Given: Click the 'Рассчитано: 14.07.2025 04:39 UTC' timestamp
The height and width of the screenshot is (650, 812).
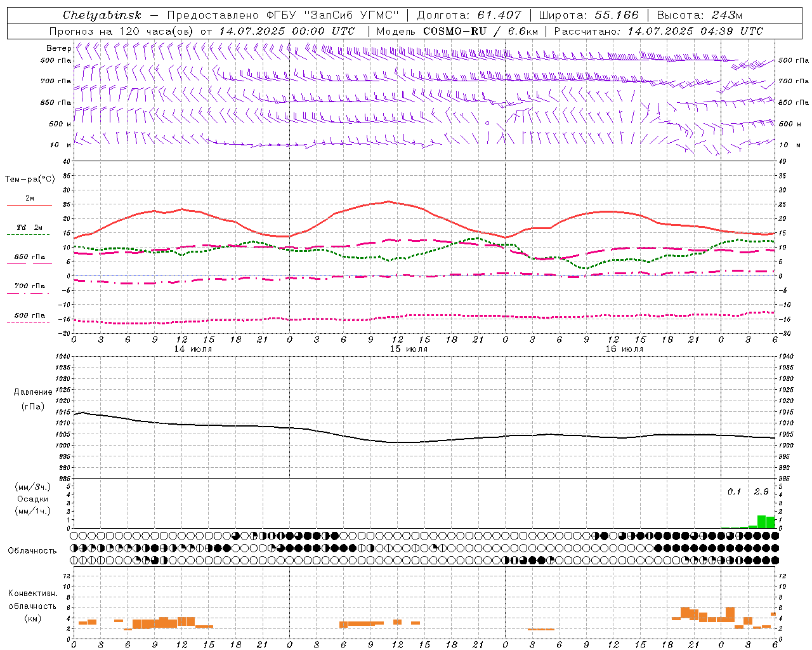Looking at the screenshot, I should pos(658,31).
